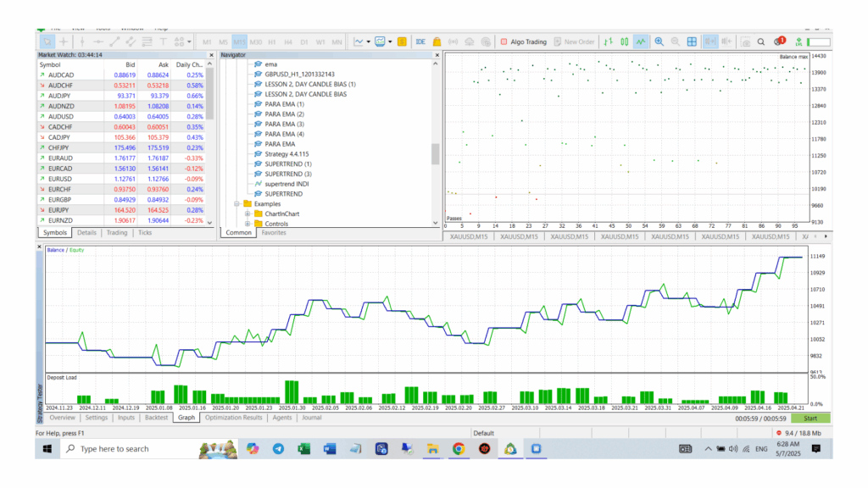Switch chart to bar chart view
Viewport: 868px width, 488px height.
pos(609,42)
